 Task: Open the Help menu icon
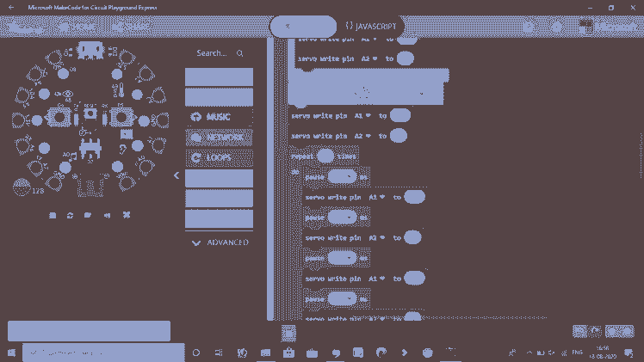click(x=529, y=27)
